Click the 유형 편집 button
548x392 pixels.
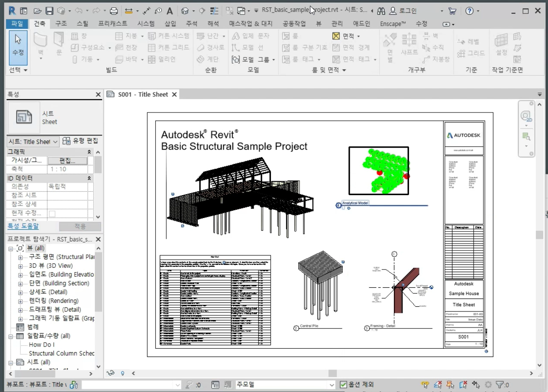pos(81,141)
